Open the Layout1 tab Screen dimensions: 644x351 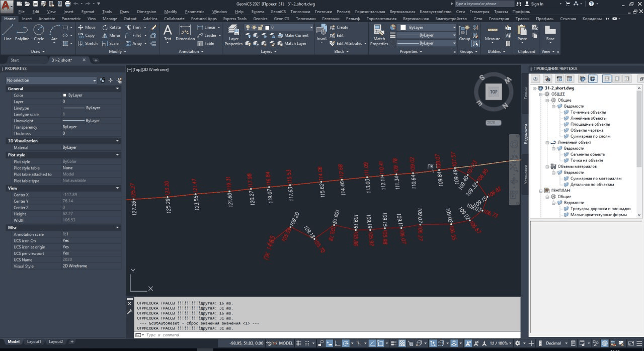[34, 342]
